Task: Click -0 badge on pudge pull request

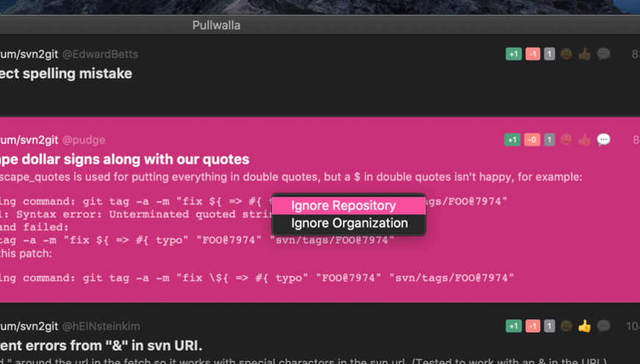Action: pos(532,140)
